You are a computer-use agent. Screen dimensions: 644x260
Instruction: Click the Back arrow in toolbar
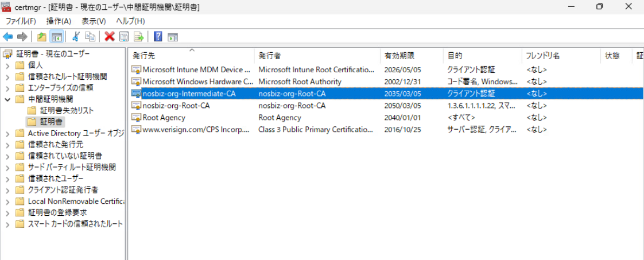tap(8, 37)
